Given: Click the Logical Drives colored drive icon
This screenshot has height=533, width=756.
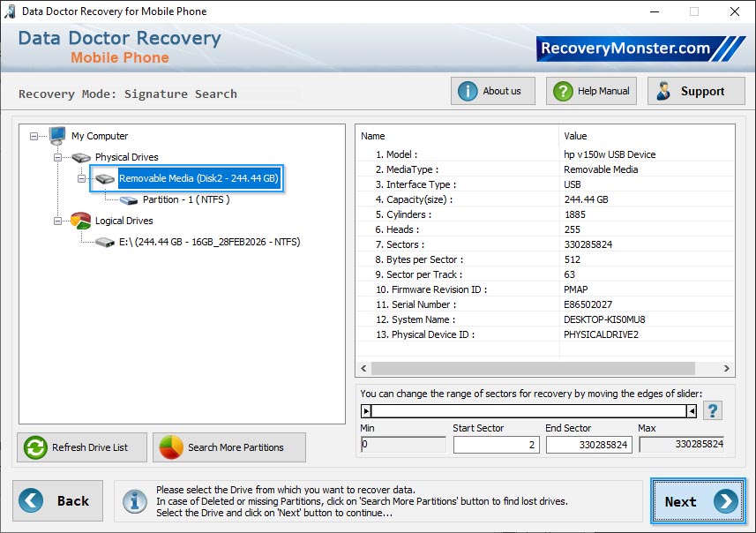Looking at the screenshot, I should (79, 221).
